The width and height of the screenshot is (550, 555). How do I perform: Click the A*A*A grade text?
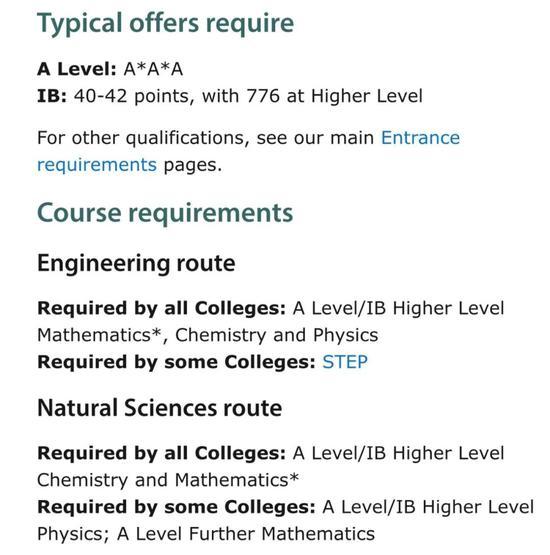click(x=153, y=69)
